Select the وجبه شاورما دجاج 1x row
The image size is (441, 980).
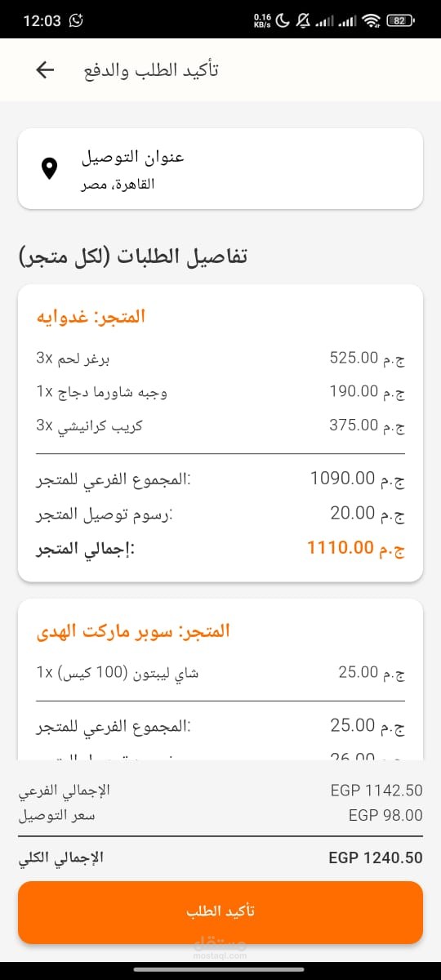220,392
